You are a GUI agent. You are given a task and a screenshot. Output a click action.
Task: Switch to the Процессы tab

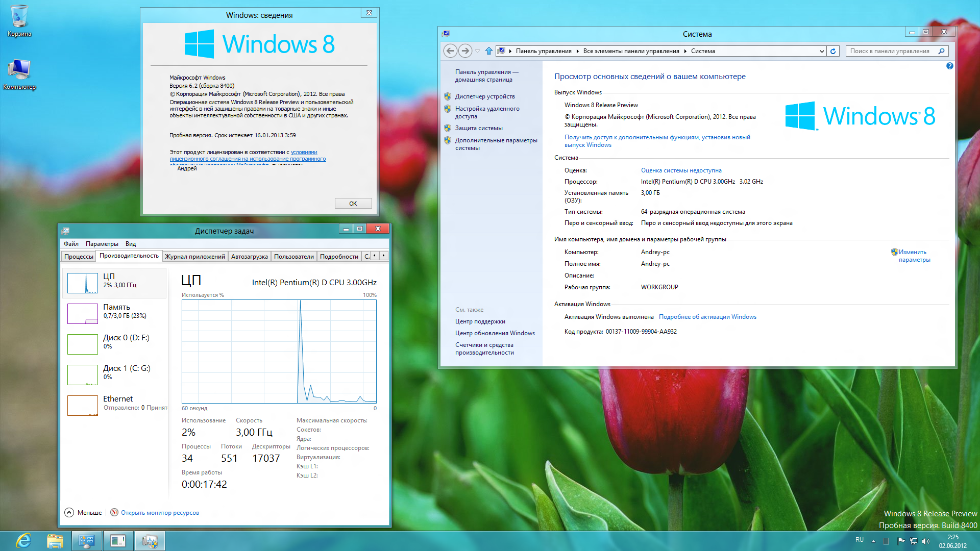(x=79, y=257)
